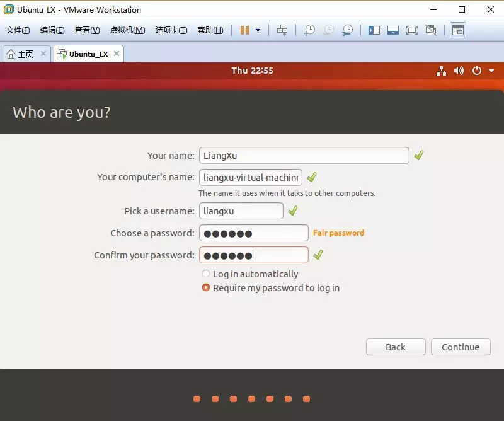Go Back to the previous step
The height and width of the screenshot is (421, 504).
(x=396, y=347)
